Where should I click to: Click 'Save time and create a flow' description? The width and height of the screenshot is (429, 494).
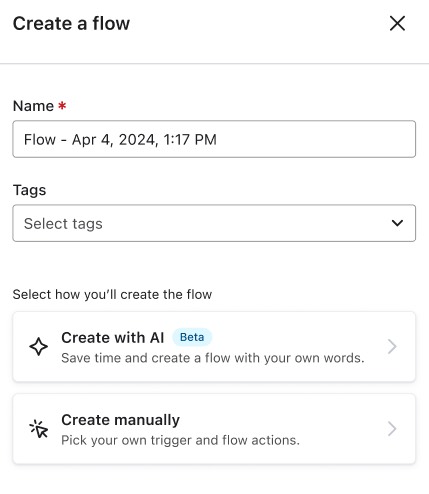(213, 358)
